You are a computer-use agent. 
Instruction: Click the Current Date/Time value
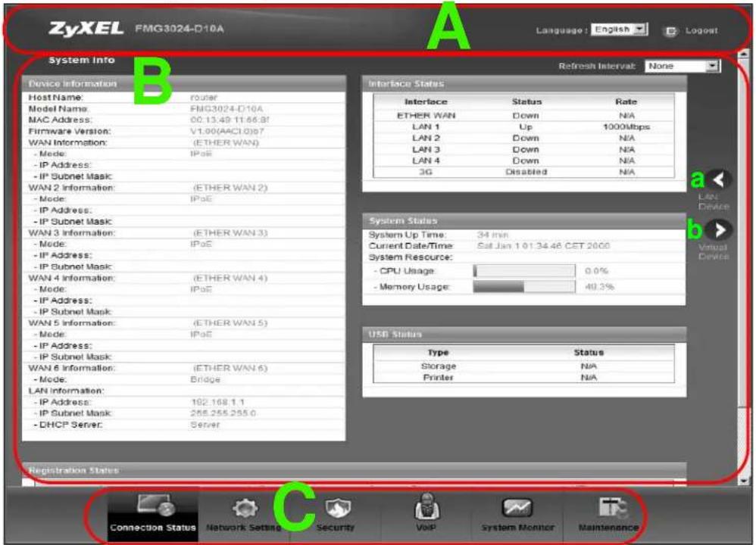(543, 246)
